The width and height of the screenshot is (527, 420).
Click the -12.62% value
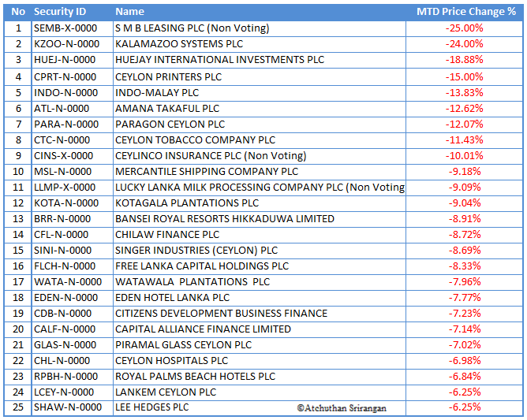coord(464,109)
